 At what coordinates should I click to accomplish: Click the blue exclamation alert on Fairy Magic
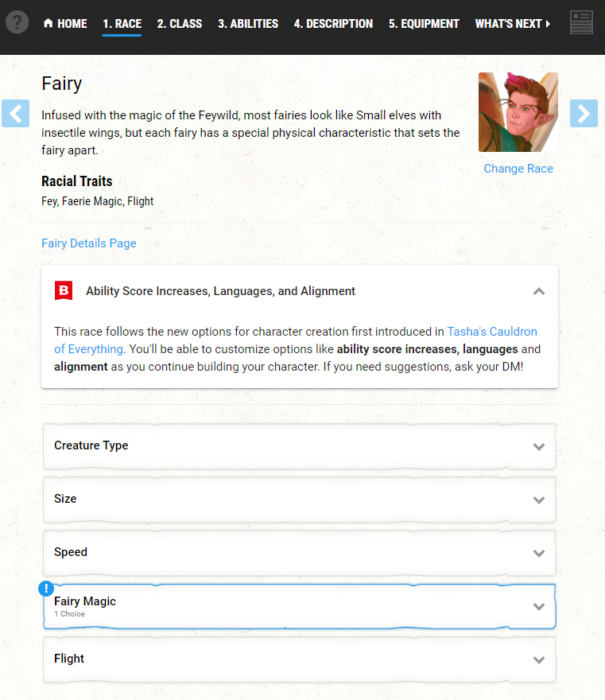[x=46, y=589]
